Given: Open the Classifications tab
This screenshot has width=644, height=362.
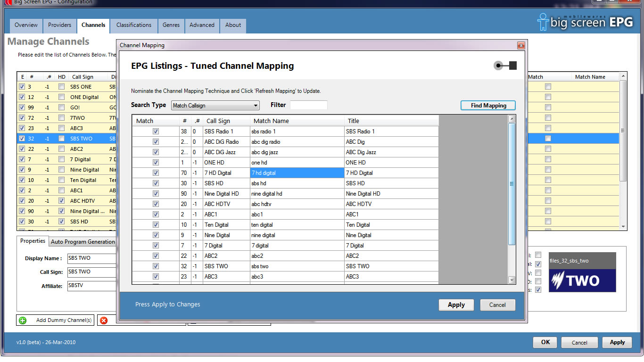Looking at the screenshot, I should coord(134,25).
